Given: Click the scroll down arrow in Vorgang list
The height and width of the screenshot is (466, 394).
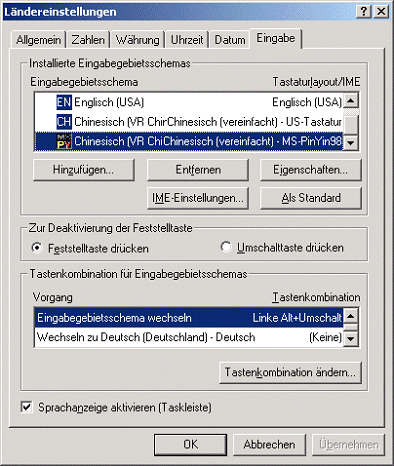Looking at the screenshot, I should pos(351,339).
